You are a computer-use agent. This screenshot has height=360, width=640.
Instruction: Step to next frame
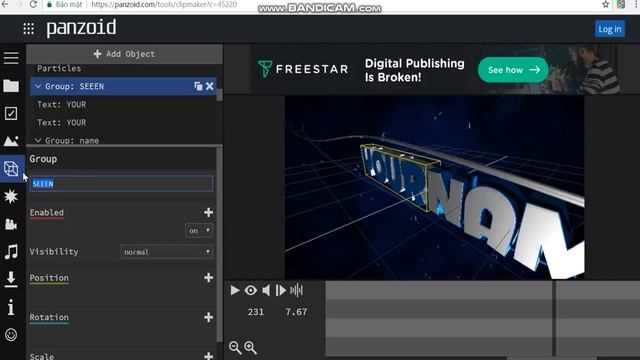281,290
